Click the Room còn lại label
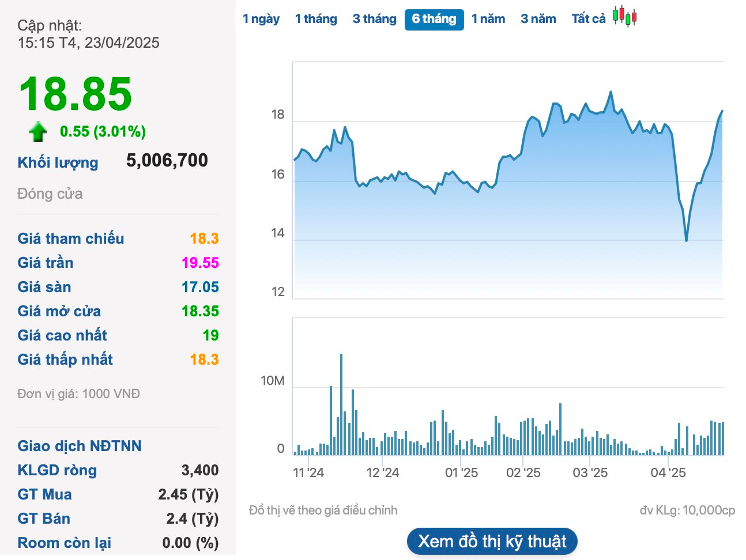The image size is (746, 560). pyautogui.click(x=64, y=543)
